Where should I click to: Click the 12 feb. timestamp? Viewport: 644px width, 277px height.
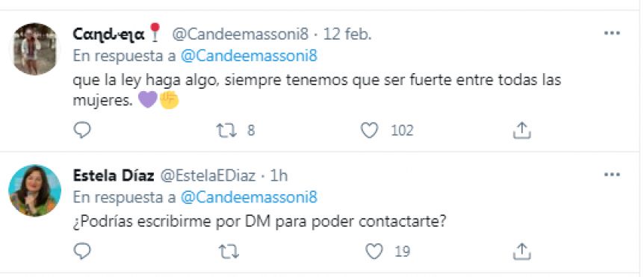tap(347, 34)
